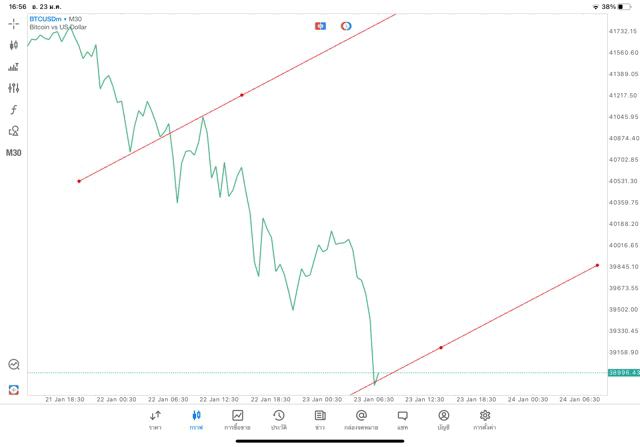Image resolution: width=640 pixels, height=447 pixels.
Task: Open the candlestick chart type icon
Action: 14,45
